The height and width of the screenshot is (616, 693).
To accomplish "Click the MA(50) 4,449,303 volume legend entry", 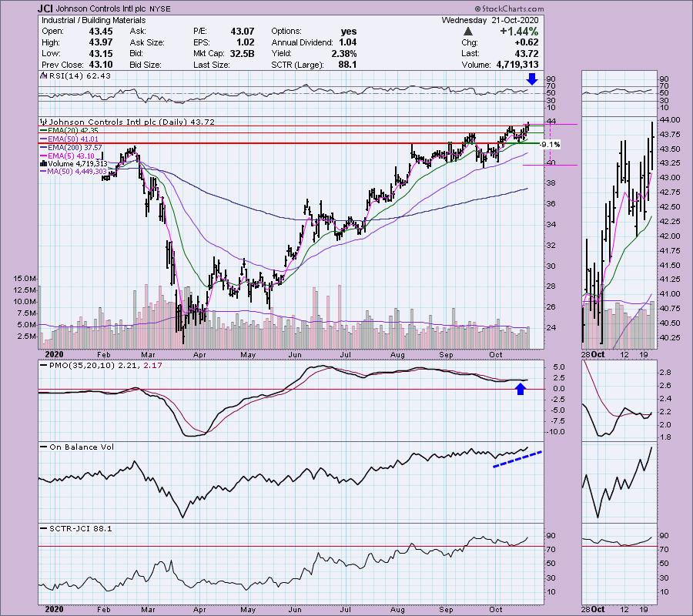I will (x=73, y=171).
